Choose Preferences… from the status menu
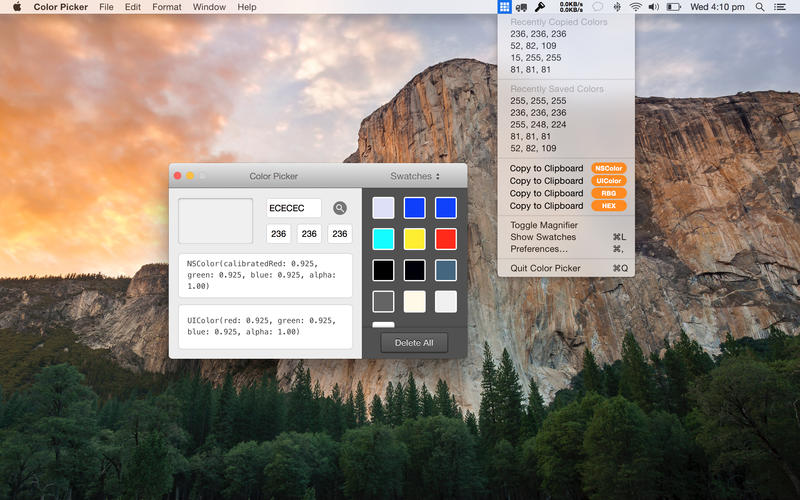The image size is (800, 500). tap(539, 249)
